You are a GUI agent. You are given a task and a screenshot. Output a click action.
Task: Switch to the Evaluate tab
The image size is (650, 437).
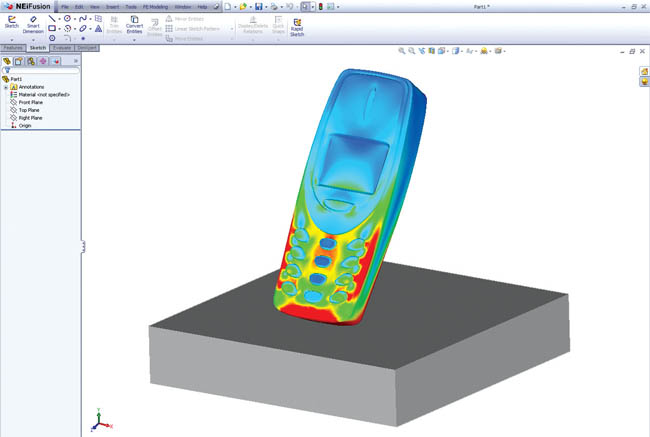[x=62, y=48]
